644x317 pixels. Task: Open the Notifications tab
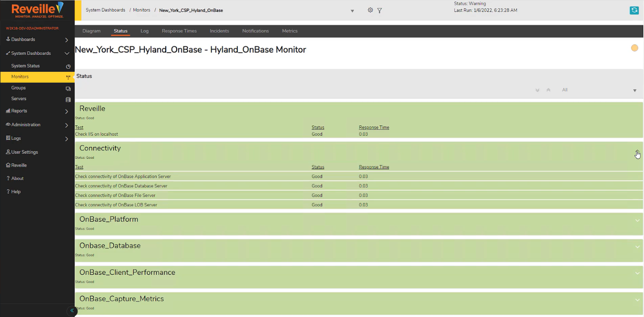pos(255,31)
